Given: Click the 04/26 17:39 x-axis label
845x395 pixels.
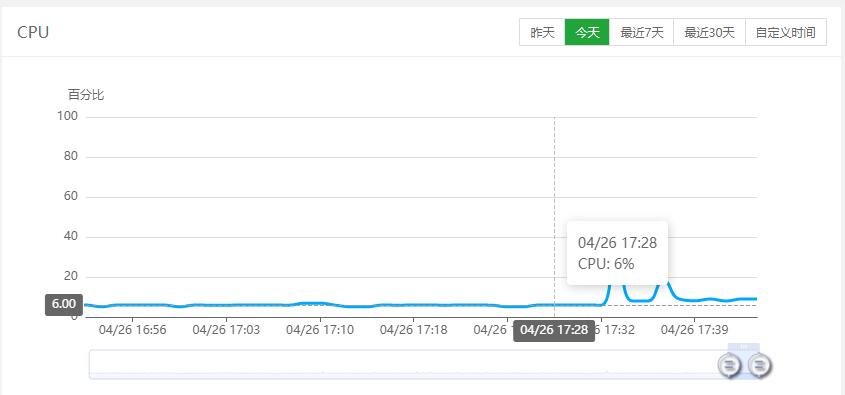Looking at the screenshot, I should pos(695,329).
